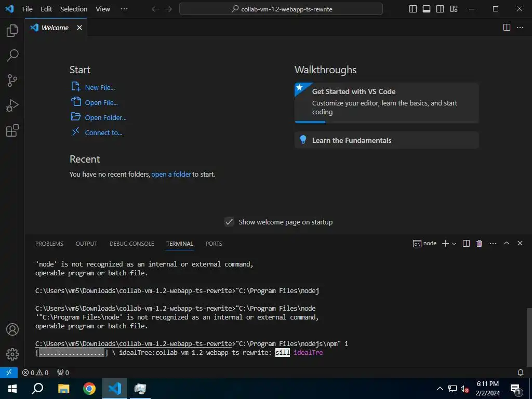Close the terminal panel
This screenshot has height=399, width=532.
(520, 243)
